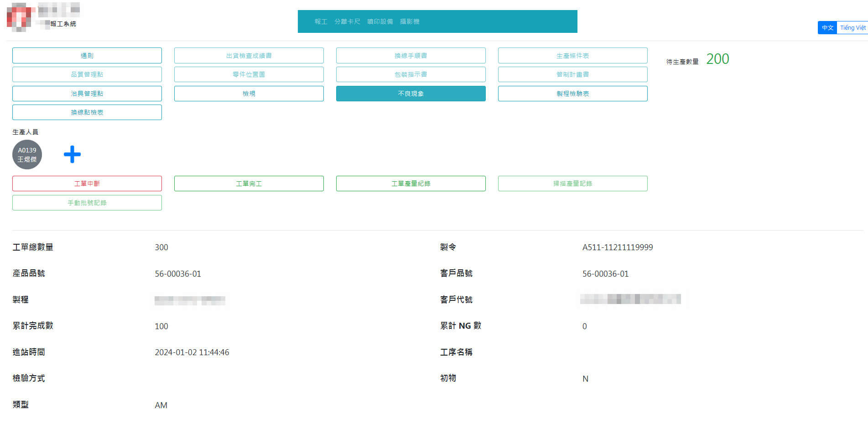Viewport: 868px width, 446px height.
Task: Open the 分離卡尺 menu item
Action: (347, 21)
